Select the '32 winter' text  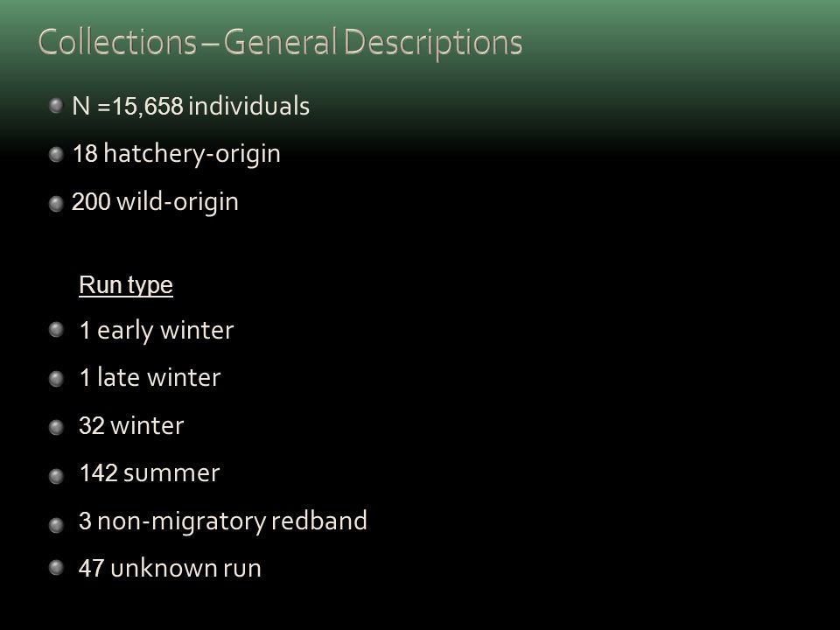click(131, 426)
